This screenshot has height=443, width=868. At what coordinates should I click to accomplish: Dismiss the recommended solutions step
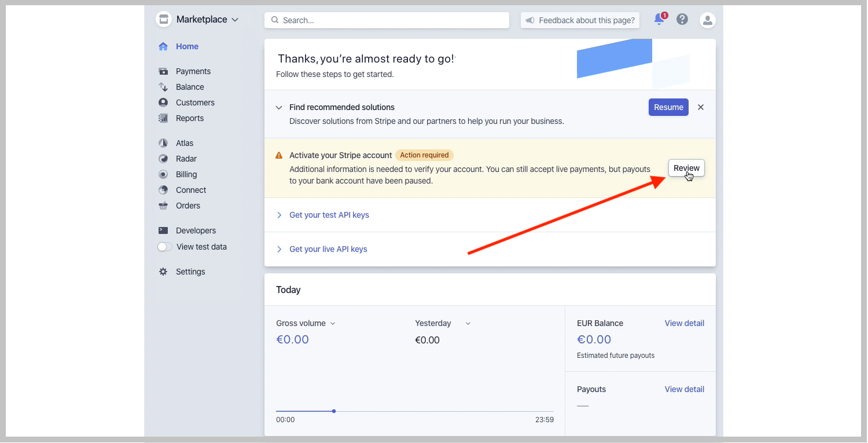click(x=701, y=107)
